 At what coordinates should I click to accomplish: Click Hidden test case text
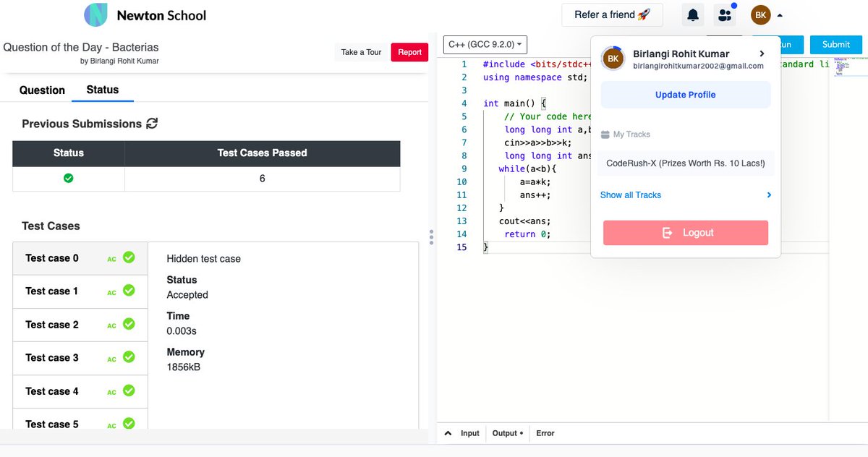pyautogui.click(x=204, y=259)
